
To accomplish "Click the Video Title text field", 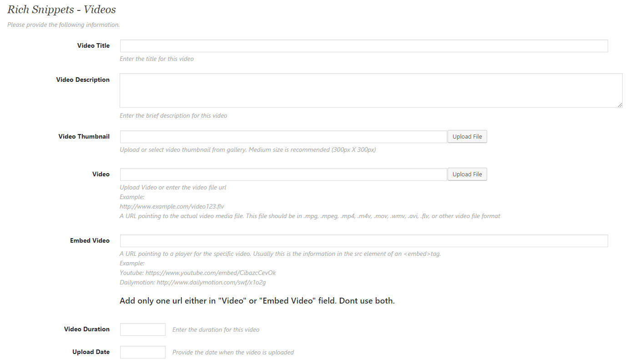I will (x=364, y=46).
